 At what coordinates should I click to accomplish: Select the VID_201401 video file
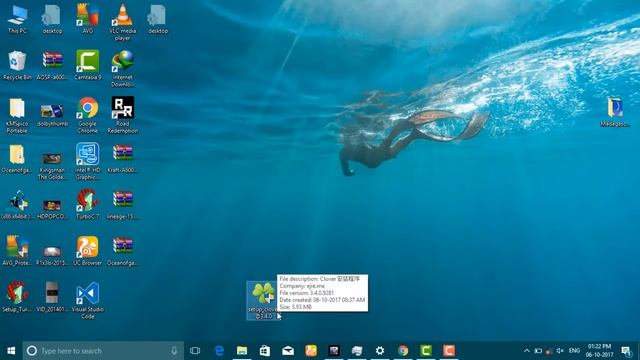pos(52,297)
